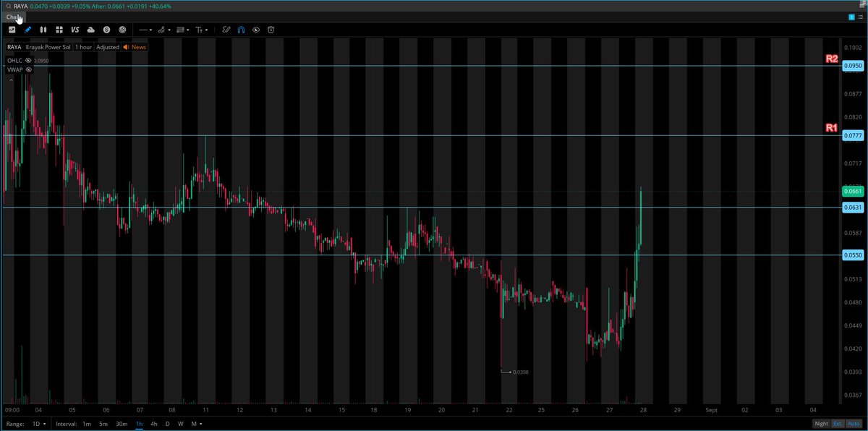Click the 1 hour label in chart header
The width and height of the screenshot is (868, 431).
click(x=84, y=47)
